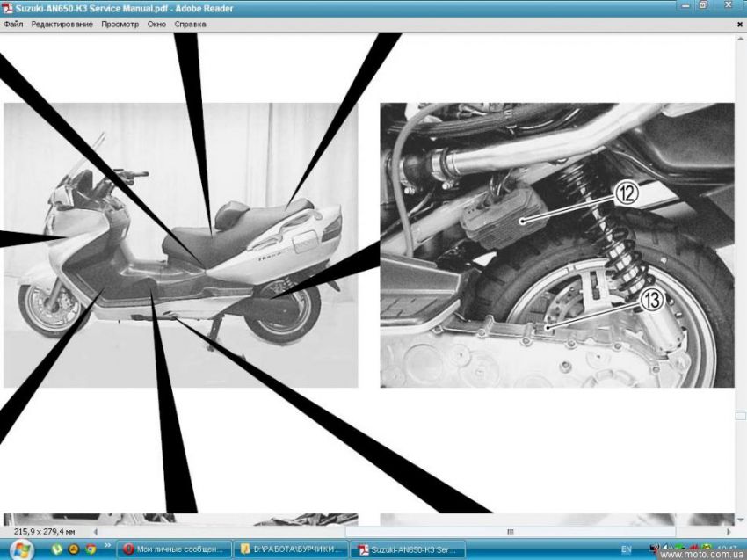Click the vertical scrollbar up arrow

click(x=740, y=39)
